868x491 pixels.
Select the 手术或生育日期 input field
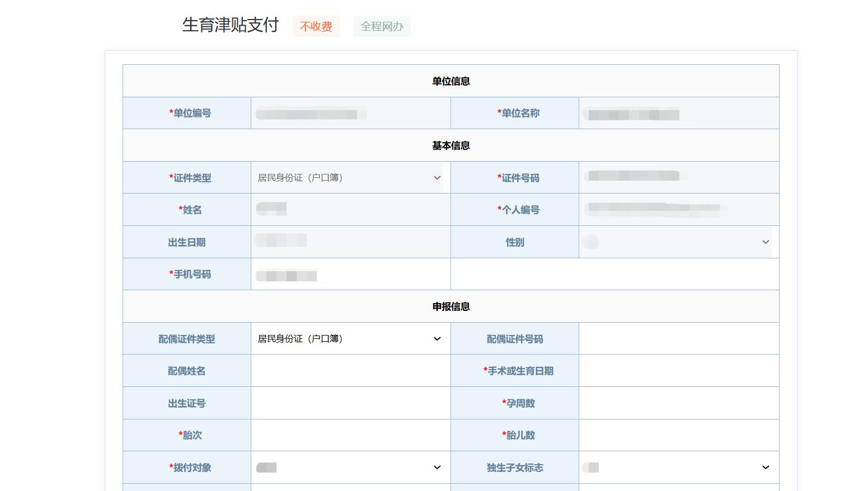click(x=678, y=370)
